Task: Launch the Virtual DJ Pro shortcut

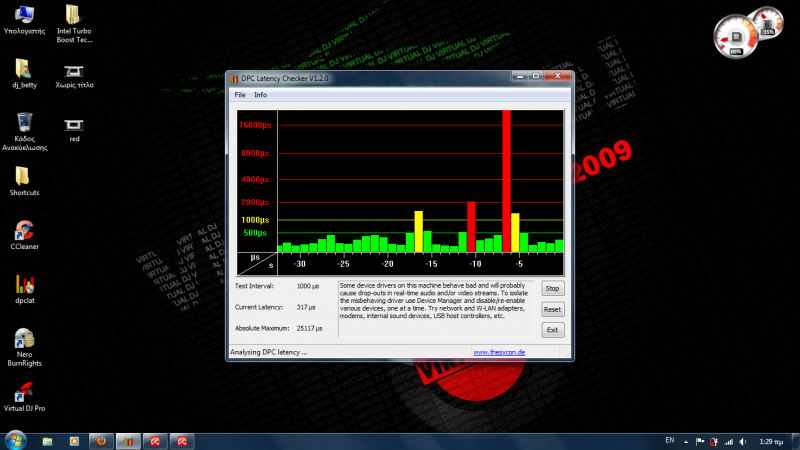Action: (24, 397)
